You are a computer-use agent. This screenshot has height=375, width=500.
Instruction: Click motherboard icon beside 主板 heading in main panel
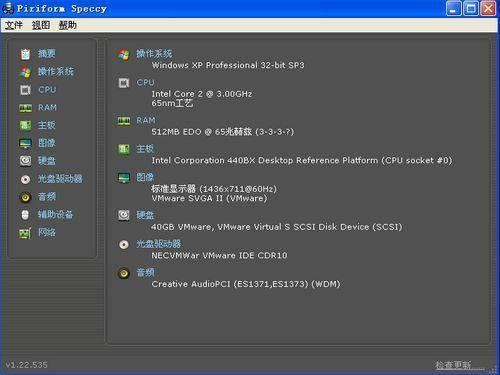pyautogui.click(x=124, y=149)
